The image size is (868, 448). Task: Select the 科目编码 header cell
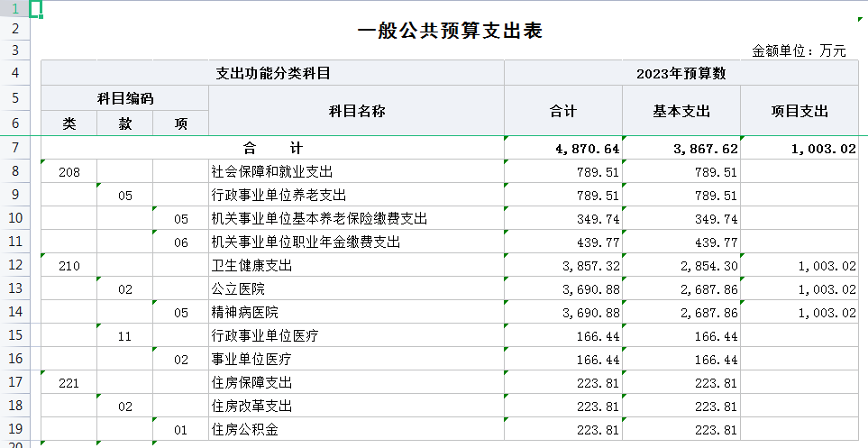click(125, 98)
